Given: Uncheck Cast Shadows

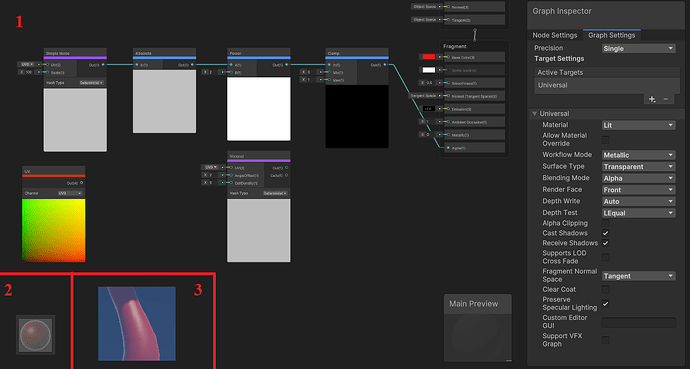Looking at the screenshot, I should coord(606,233).
